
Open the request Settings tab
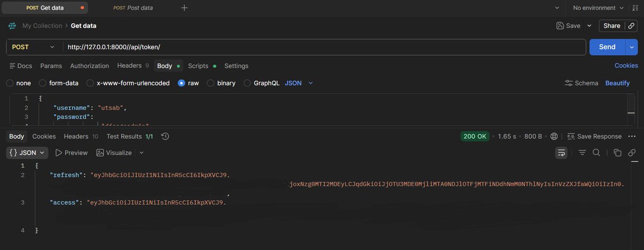(236, 66)
